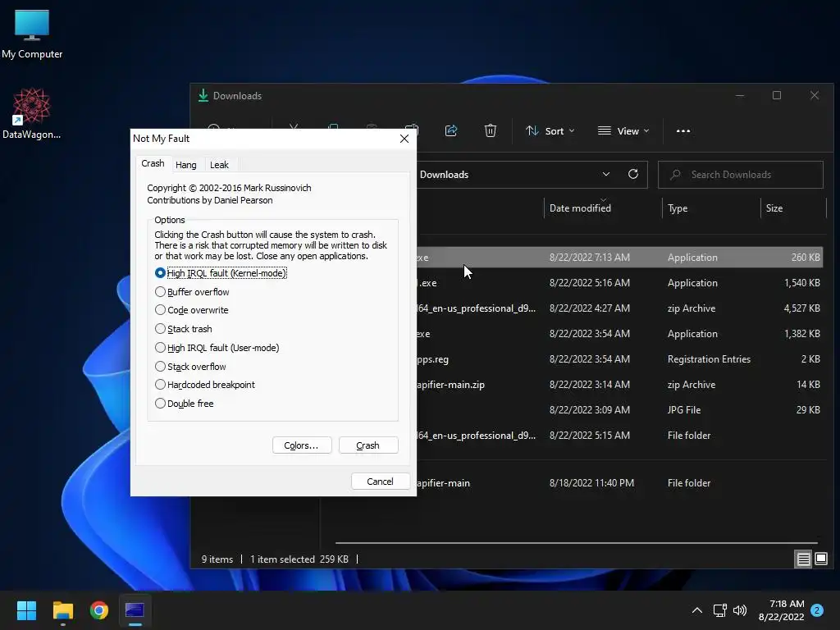Click the green Downloads title bar icon
The height and width of the screenshot is (630, 840).
click(x=203, y=95)
